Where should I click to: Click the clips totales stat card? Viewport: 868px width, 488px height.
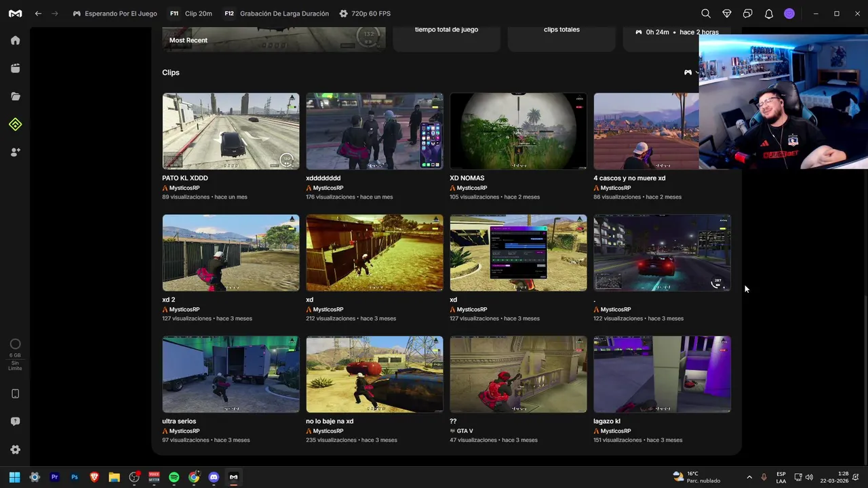coord(561,39)
